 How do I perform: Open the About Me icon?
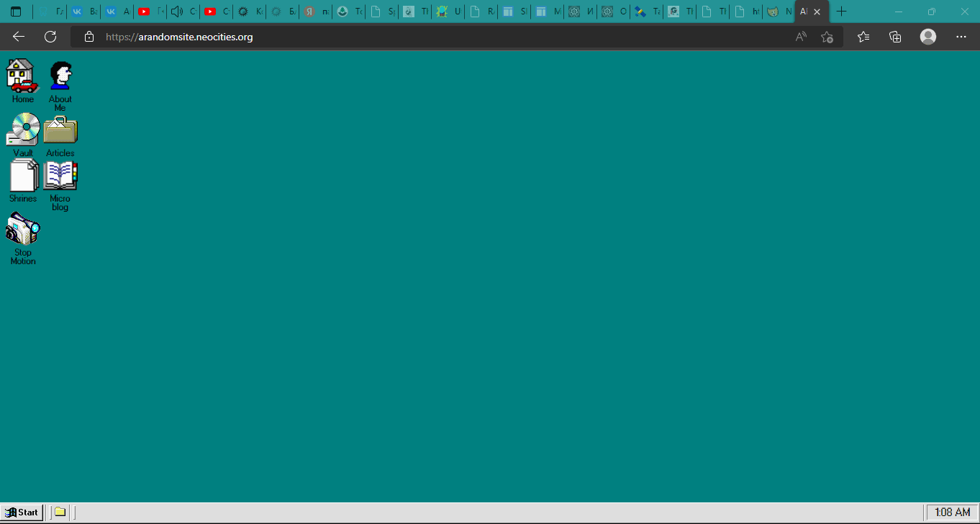point(60,76)
